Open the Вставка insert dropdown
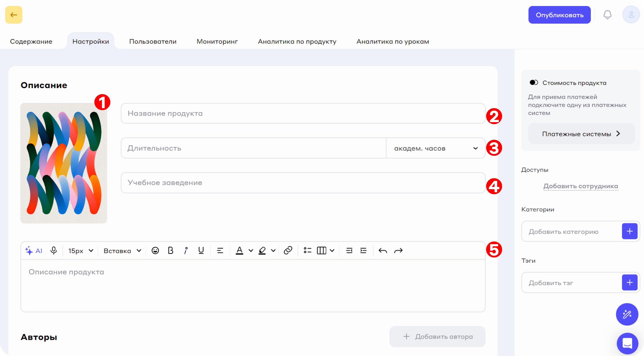 point(122,251)
